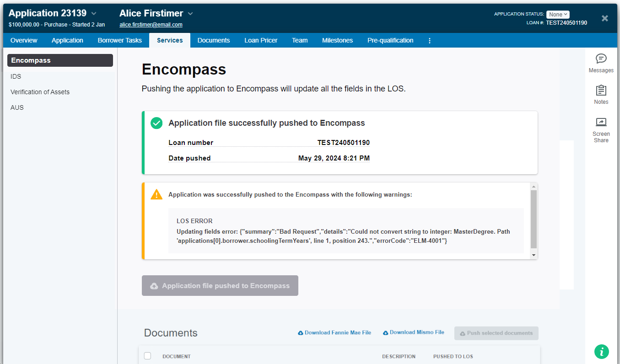Click the green info help icon
620x364 pixels.
click(x=601, y=351)
